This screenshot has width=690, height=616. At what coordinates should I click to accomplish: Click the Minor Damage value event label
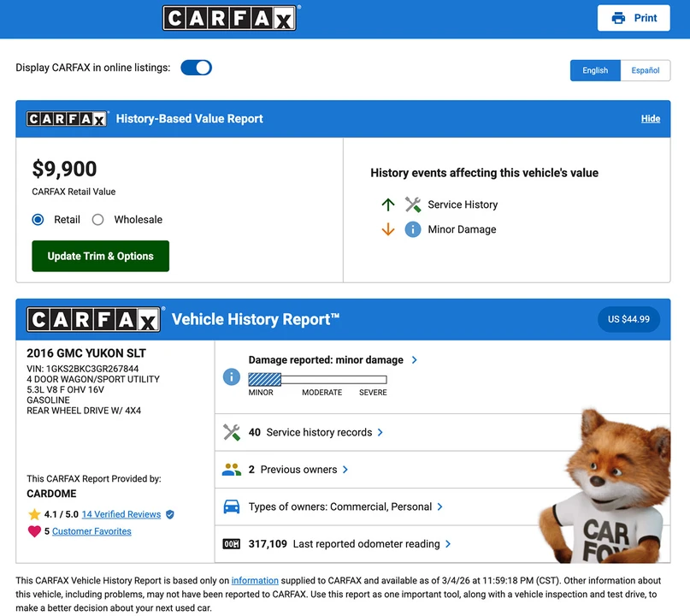coord(462,229)
